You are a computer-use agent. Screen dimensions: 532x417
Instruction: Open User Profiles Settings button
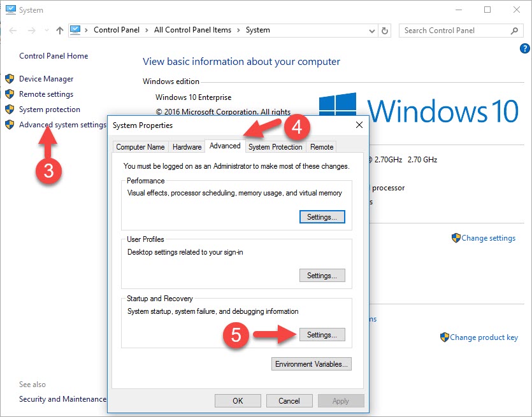[x=322, y=276]
